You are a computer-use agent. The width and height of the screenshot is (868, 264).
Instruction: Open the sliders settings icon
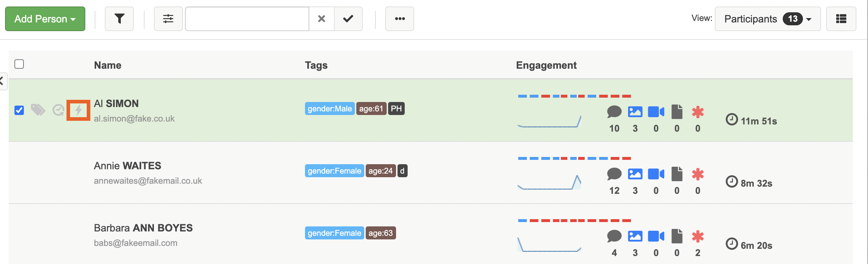(168, 19)
